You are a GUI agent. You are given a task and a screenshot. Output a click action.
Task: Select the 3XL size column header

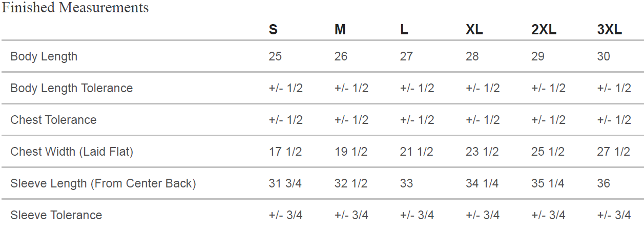point(610,30)
